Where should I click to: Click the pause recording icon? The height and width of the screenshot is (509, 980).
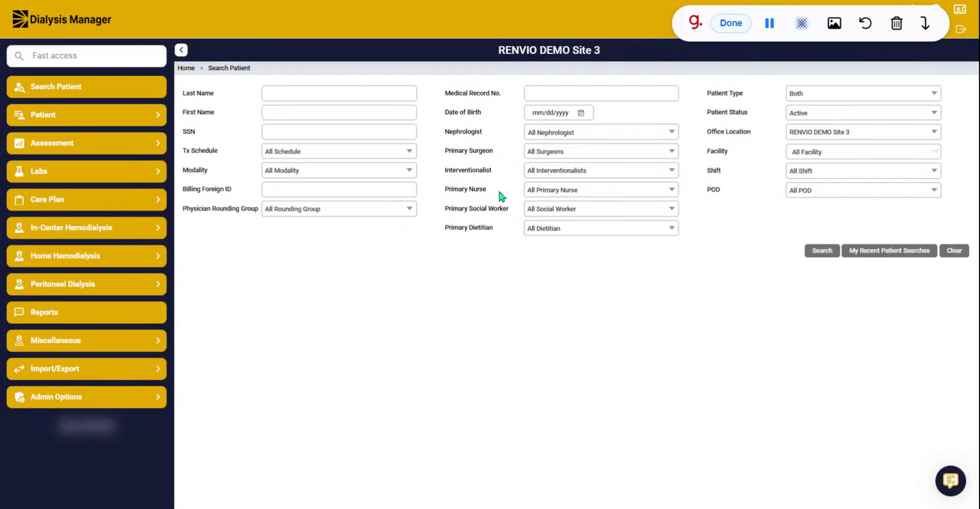(x=769, y=23)
